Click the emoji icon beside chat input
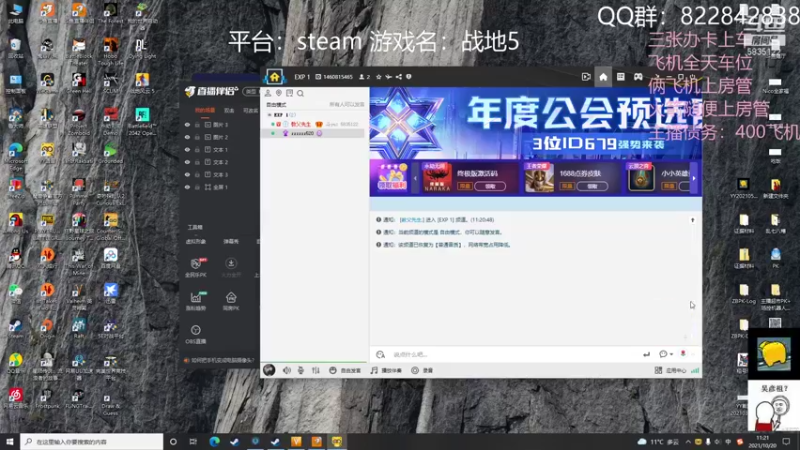Viewport: 800px width, 450px height. [380, 355]
